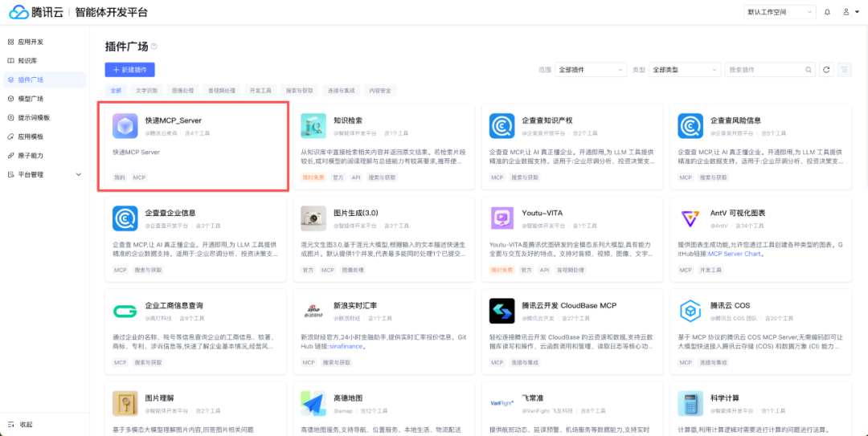Click the Youtu-VITA plugin icon
This screenshot has height=436, width=868.
(502, 218)
